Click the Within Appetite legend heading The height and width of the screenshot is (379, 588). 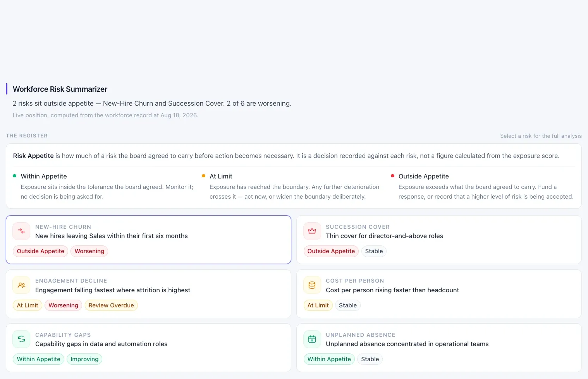[44, 177]
